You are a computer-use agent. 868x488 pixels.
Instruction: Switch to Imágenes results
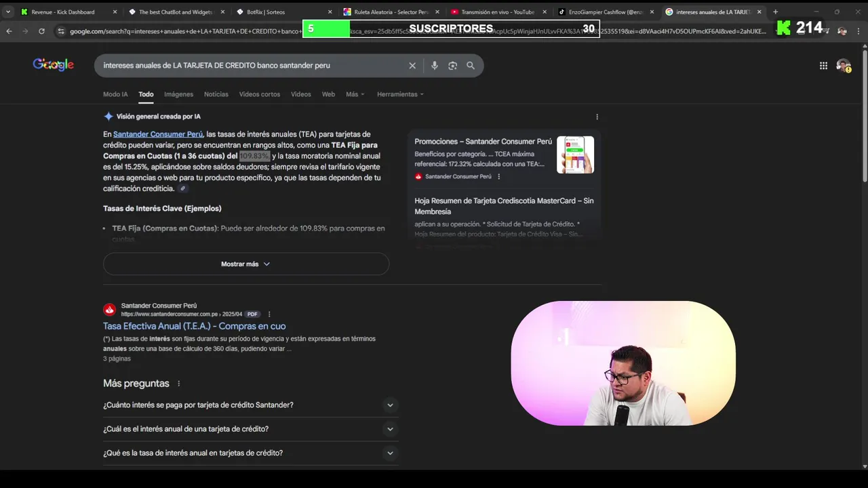click(178, 94)
